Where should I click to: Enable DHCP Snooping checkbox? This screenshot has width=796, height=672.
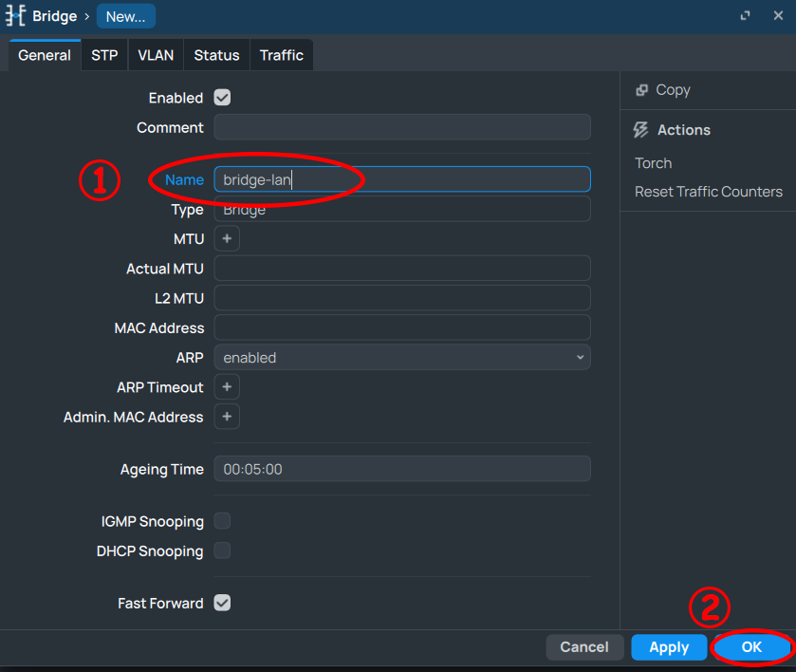tap(222, 551)
